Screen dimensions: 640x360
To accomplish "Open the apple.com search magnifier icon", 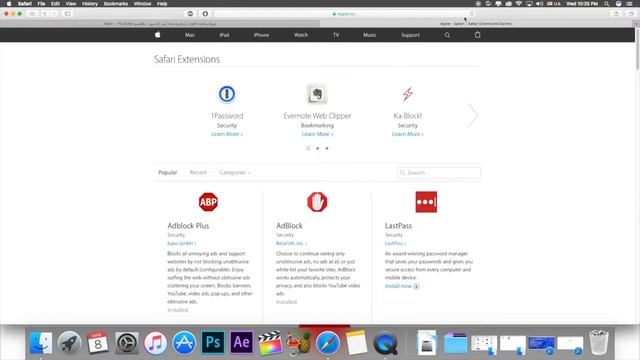I will 447,35.
